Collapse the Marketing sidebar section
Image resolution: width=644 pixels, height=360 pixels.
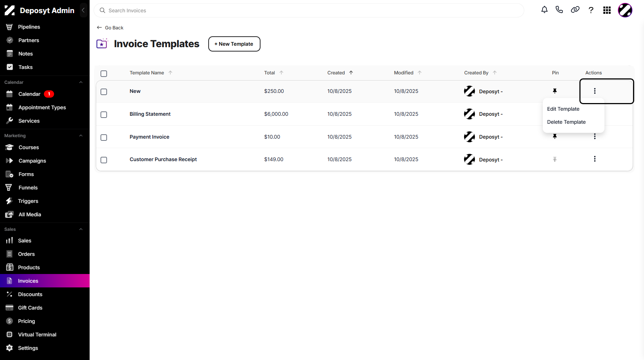[x=81, y=136]
